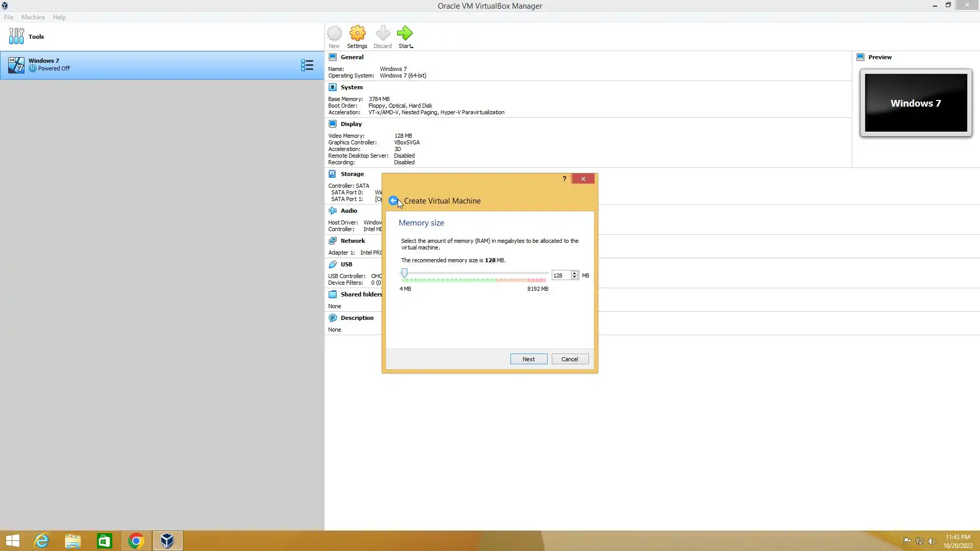980x551 pixels.
Task: Open Chrome from the taskbar
Action: (136, 541)
